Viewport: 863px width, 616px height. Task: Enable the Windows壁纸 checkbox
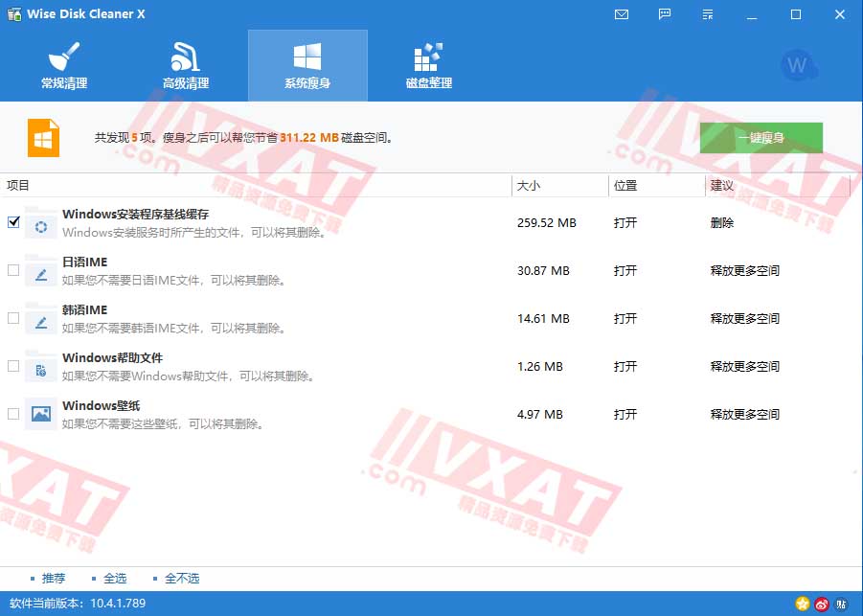(x=13, y=414)
